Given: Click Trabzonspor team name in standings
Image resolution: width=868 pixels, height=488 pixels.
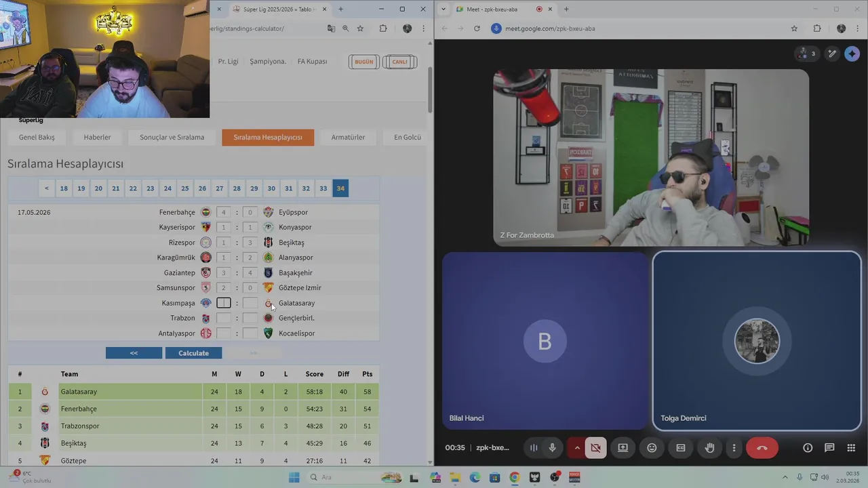Looking at the screenshot, I should coord(80,426).
